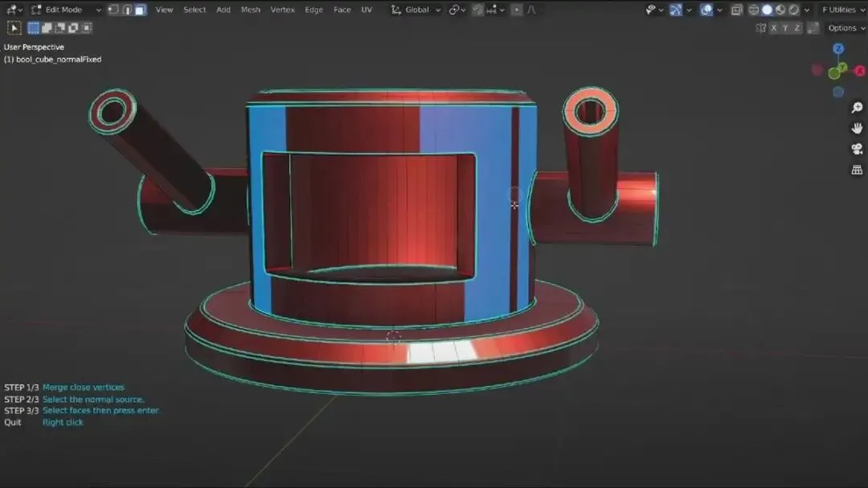Image resolution: width=868 pixels, height=488 pixels.
Task: Choose intersect selection mode
Action: tap(86, 27)
